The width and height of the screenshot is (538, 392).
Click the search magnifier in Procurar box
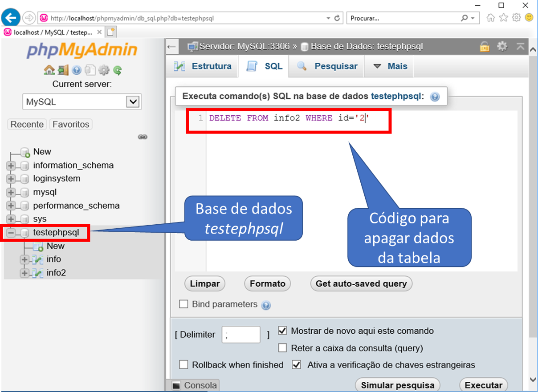pyautogui.click(x=465, y=18)
